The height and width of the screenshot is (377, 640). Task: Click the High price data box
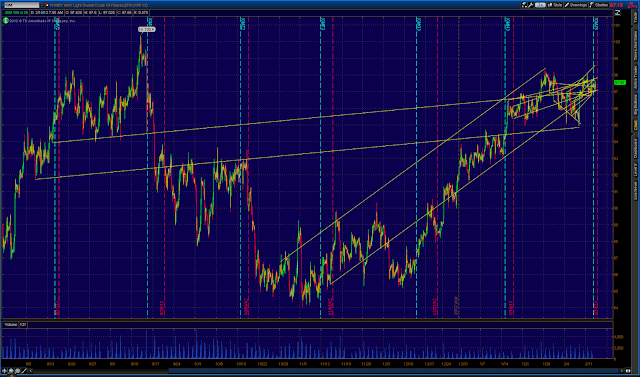(x=91, y=13)
